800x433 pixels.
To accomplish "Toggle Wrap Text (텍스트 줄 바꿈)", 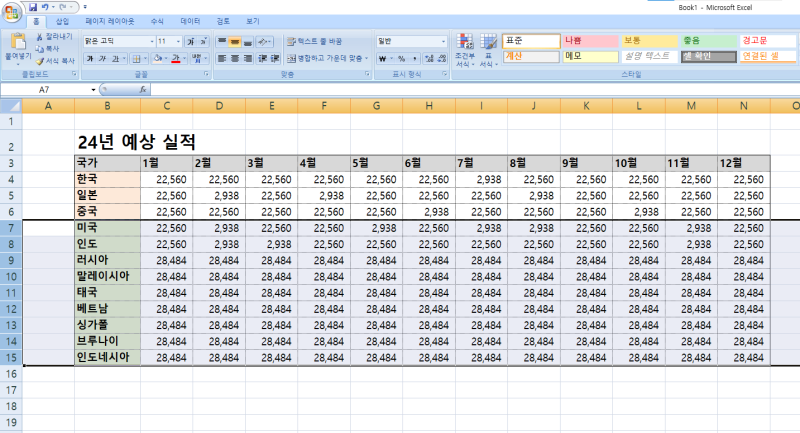I will click(x=314, y=41).
